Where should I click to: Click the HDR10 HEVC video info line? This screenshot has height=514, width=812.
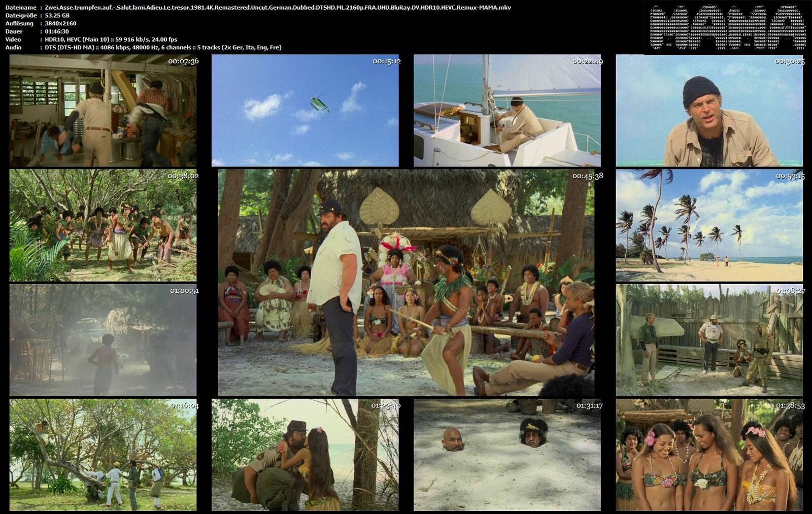[x=111, y=39]
